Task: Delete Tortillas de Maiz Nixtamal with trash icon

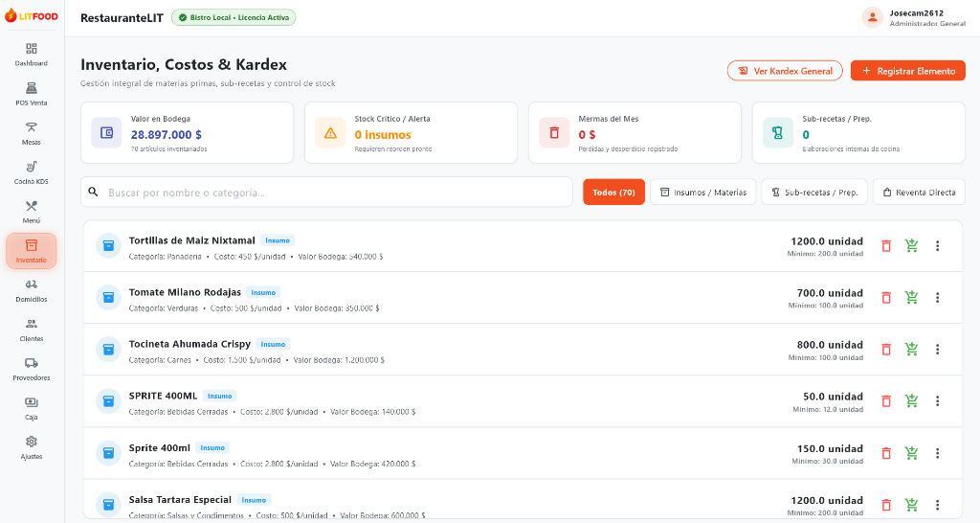Action: point(886,246)
